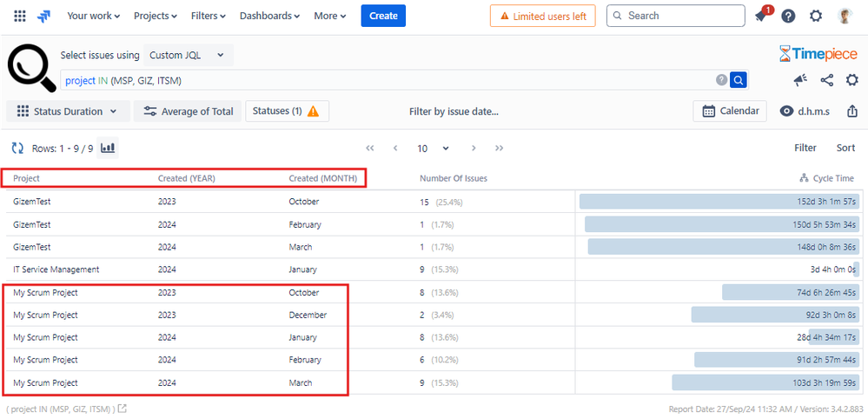Open the Status Duration report type dropdown

tap(68, 111)
